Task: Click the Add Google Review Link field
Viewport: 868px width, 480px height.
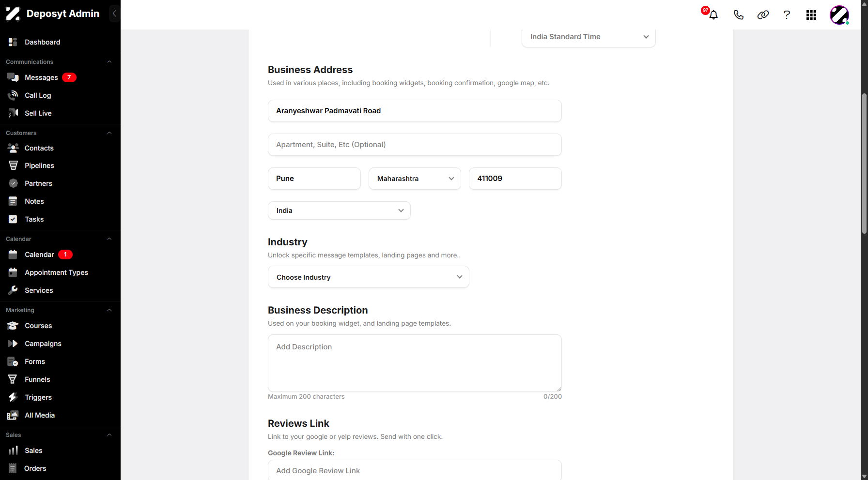Action: click(415, 470)
